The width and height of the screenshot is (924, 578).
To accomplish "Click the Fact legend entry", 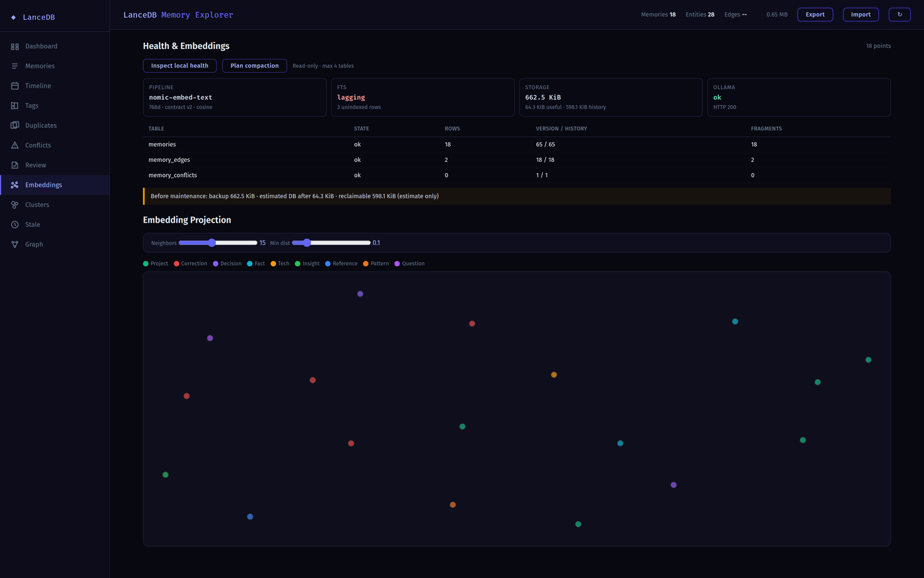I will [x=256, y=264].
